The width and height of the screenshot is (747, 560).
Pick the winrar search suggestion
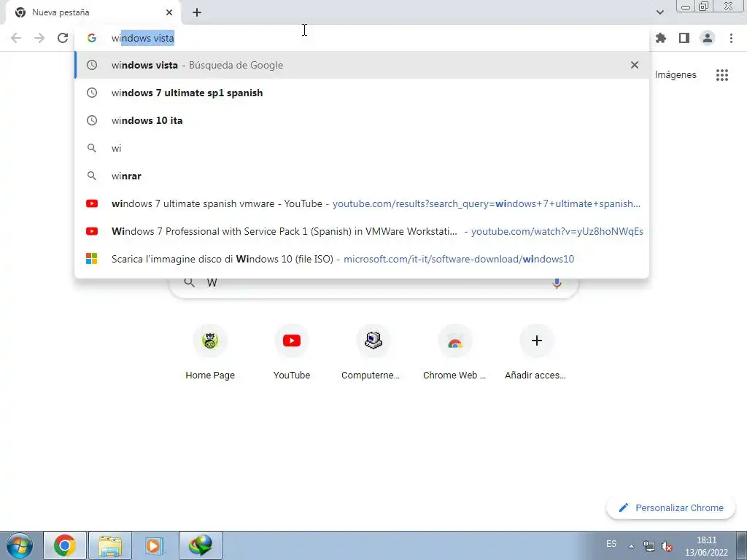(x=362, y=176)
